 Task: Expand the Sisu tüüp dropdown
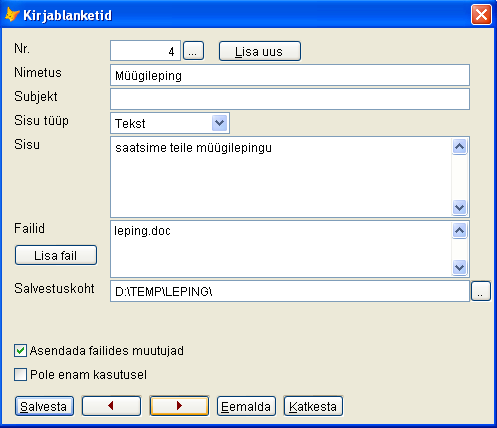pyautogui.click(x=219, y=123)
